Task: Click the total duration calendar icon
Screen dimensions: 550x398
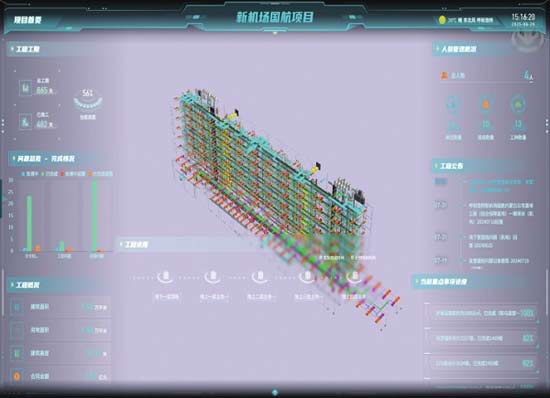Action: pos(25,87)
